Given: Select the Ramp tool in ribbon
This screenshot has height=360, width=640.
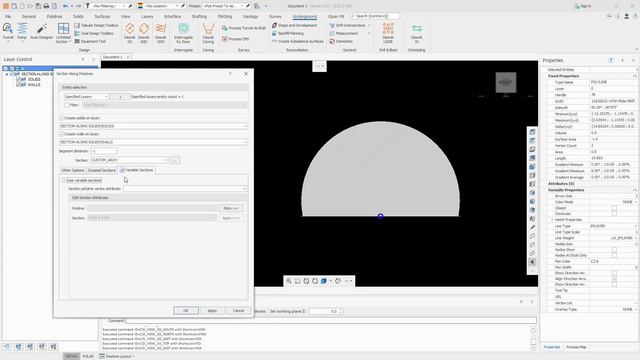Looking at the screenshot, I should 22,32.
